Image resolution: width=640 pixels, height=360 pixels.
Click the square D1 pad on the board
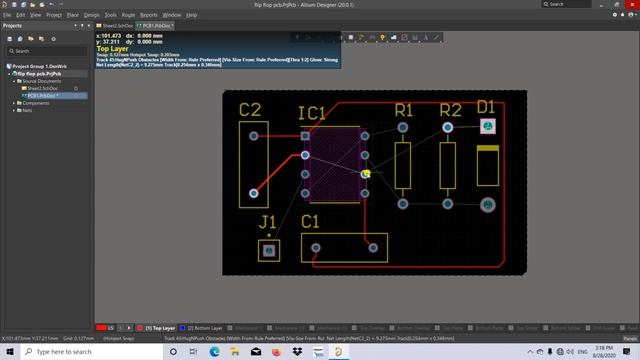488,127
